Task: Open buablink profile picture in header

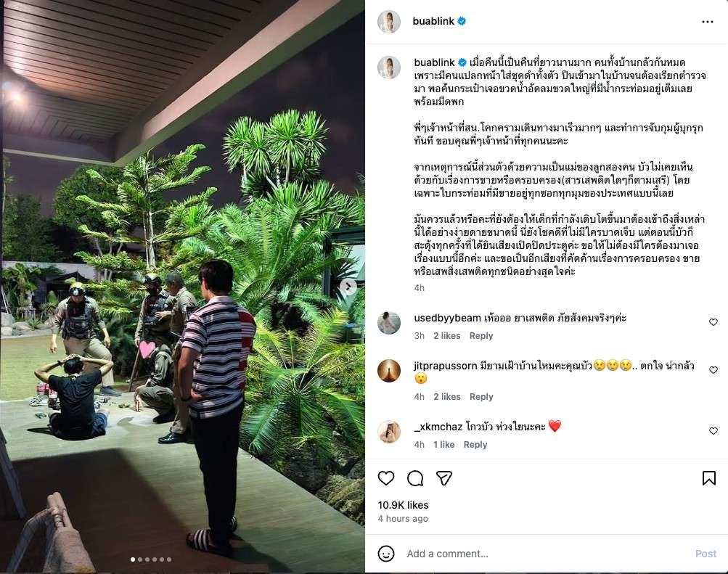Action: point(389,21)
